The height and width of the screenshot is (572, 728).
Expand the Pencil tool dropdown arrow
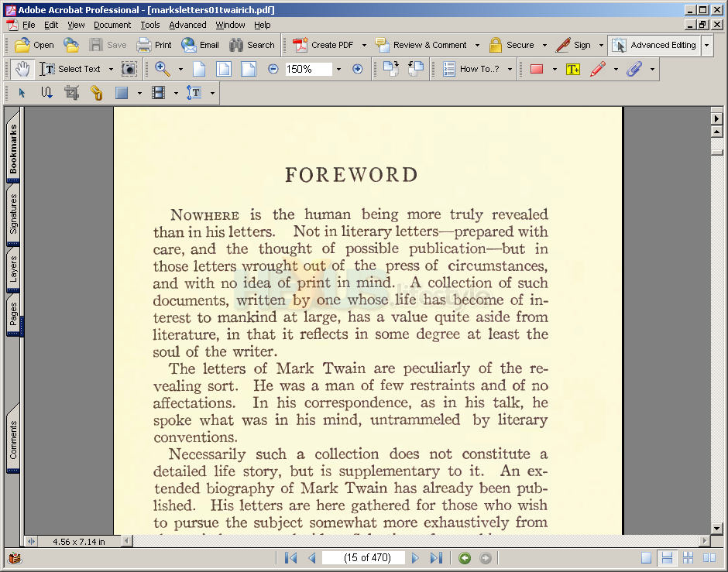[x=616, y=69]
